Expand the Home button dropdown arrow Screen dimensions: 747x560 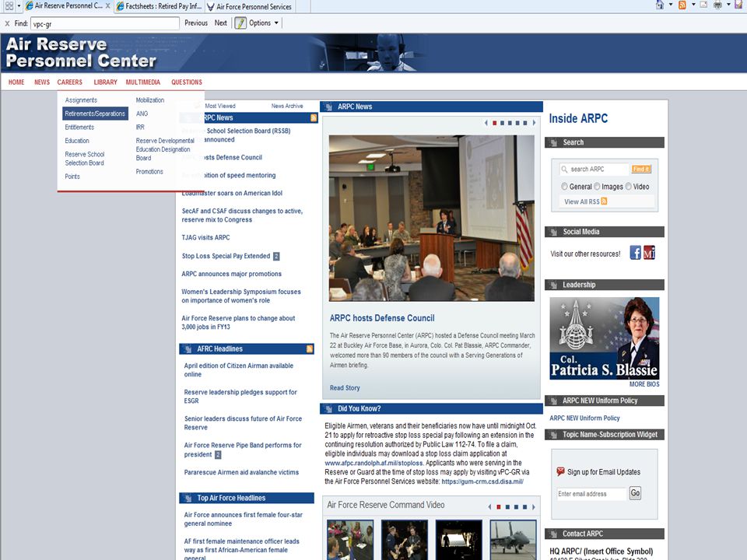click(671, 5)
